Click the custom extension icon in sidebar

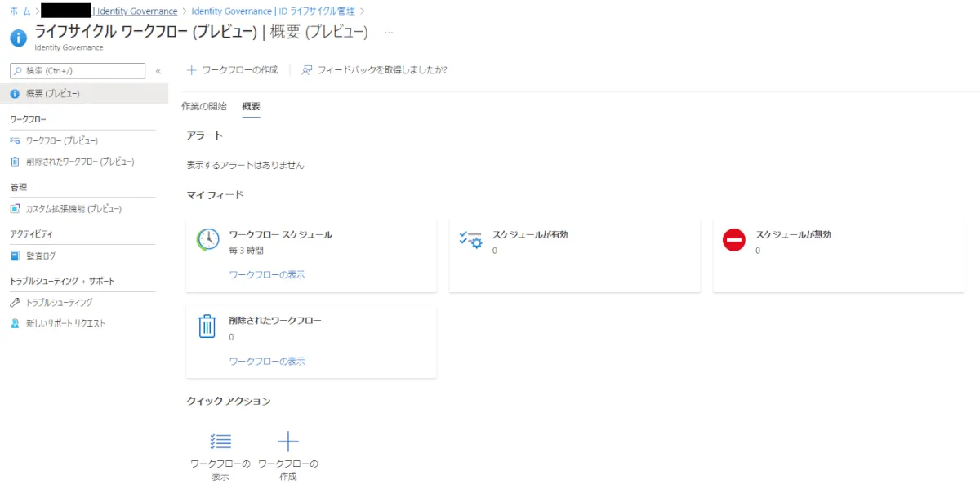click(x=15, y=209)
